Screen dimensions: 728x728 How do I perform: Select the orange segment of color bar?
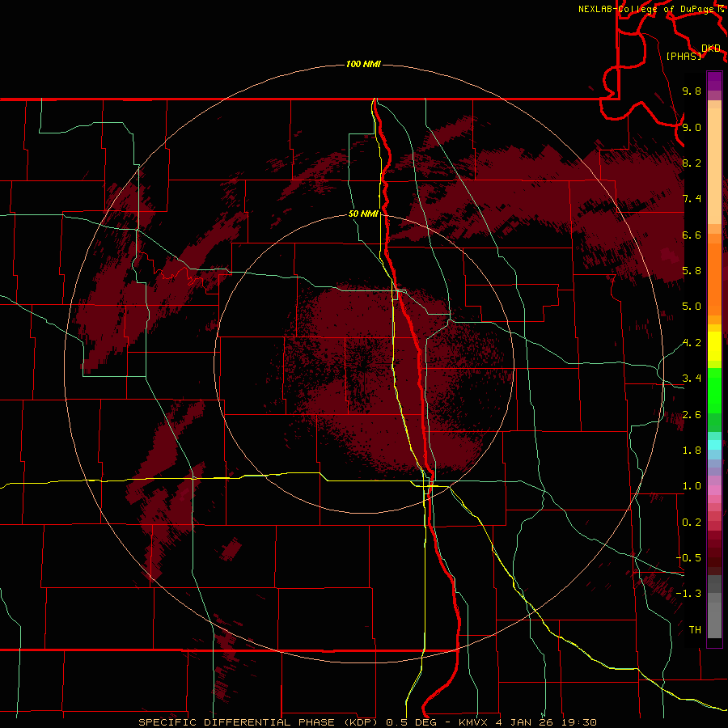pyautogui.click(x=714, y=278)
